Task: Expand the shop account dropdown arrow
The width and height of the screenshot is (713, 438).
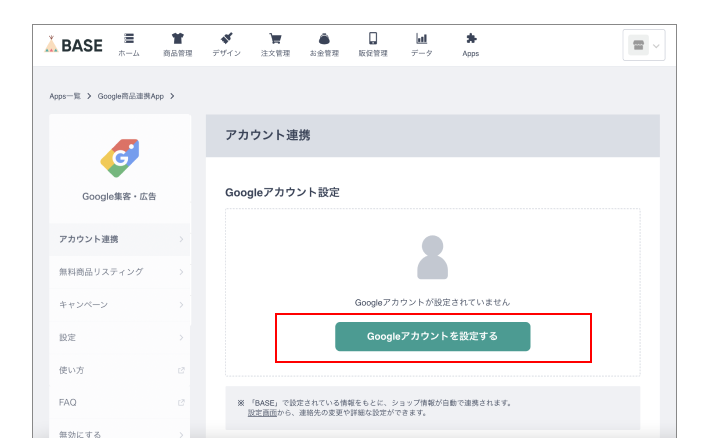Action: coord(656,46)
